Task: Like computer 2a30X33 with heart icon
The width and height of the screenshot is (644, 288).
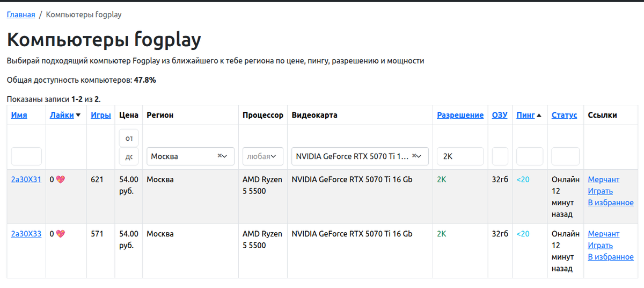Action: (60, 234)
